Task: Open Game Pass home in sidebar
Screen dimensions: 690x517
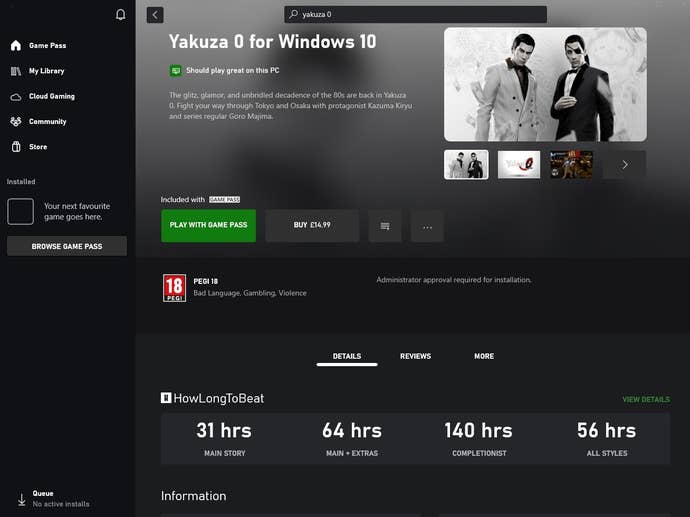Action: click(x=47, y=46)
